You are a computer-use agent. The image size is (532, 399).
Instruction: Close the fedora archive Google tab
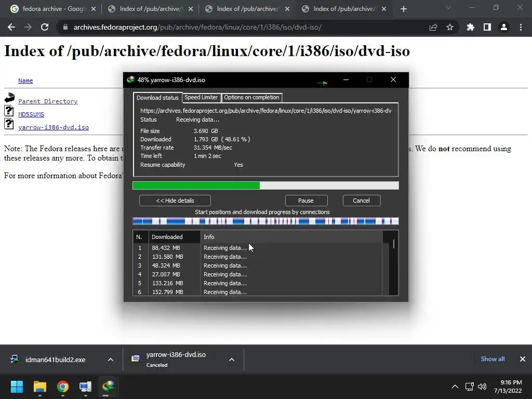94,9
